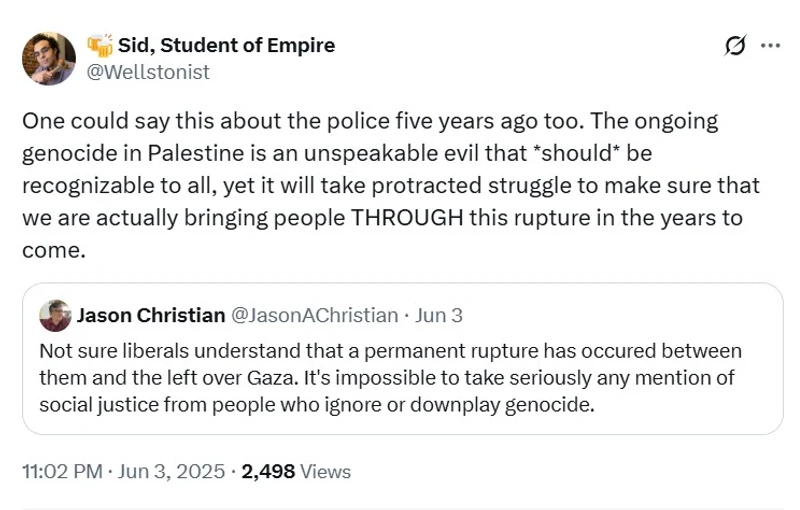Click the "Jun 3, 2025" date below the post

click(x=174, y=471)
